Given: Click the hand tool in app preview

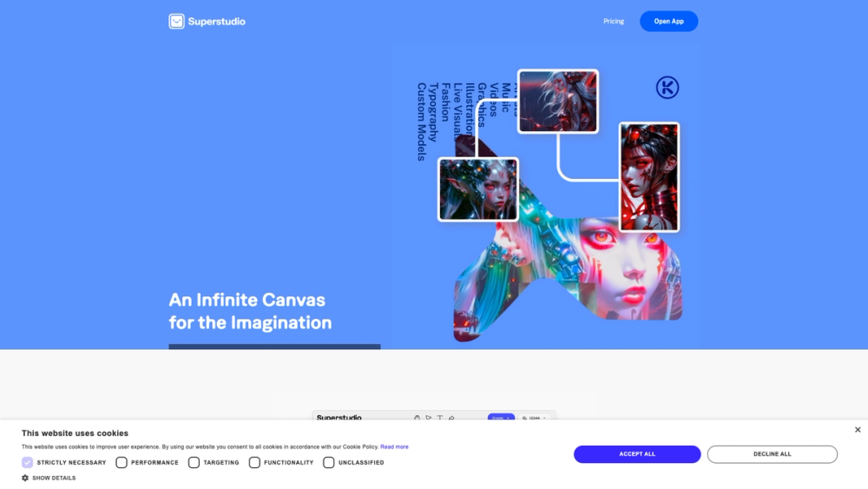Looking at the screenshot, I should point(417,418).
